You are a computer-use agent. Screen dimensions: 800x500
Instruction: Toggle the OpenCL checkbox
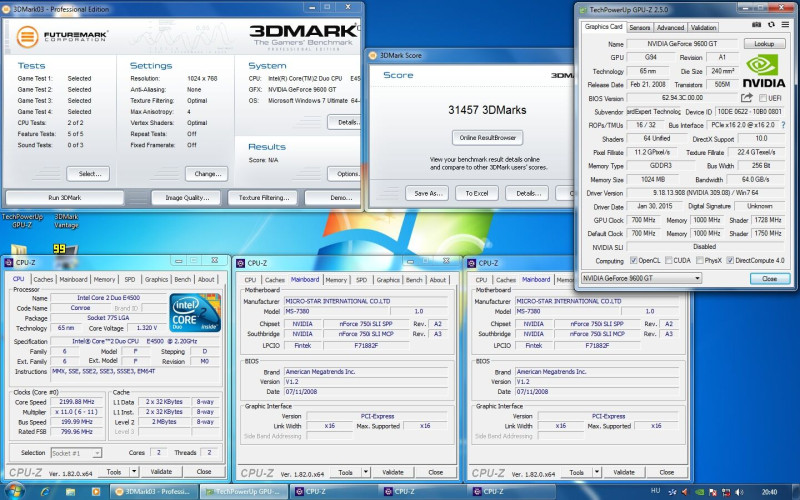point(633,260)
